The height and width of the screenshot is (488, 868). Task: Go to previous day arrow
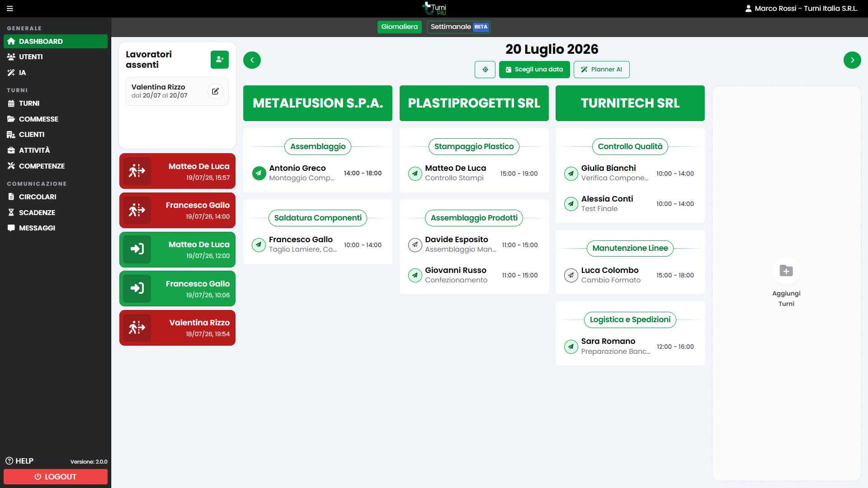pyautogui.click(x=252, y=60)
